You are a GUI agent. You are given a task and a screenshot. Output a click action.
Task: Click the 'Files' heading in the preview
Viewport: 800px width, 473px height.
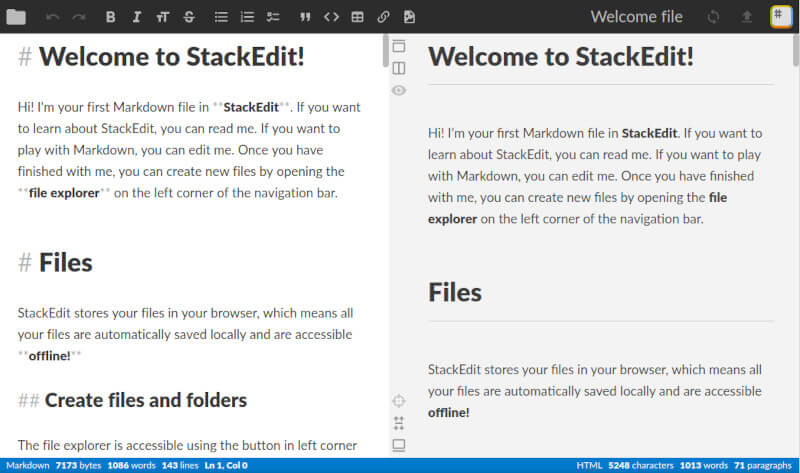455,293
